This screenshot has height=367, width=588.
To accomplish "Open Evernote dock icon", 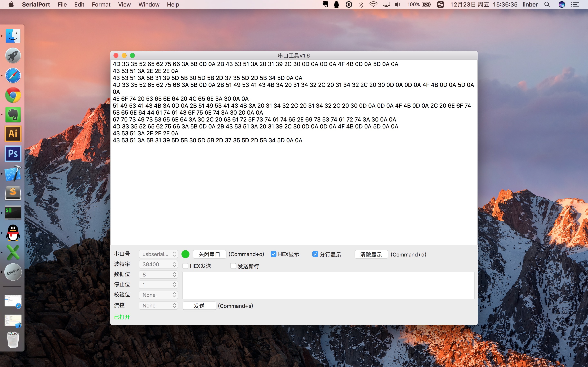I will (13, 115).
